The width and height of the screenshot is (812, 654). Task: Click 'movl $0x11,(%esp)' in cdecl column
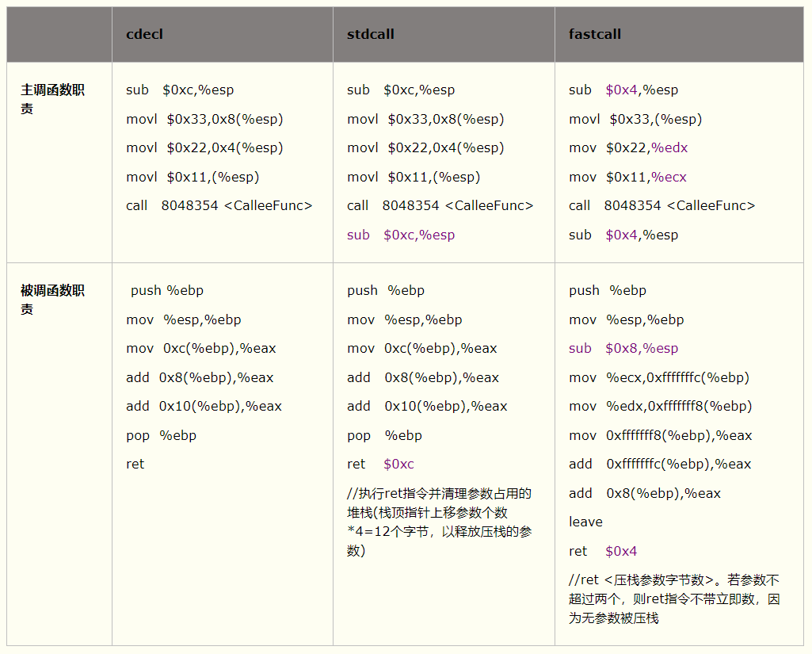193,178
